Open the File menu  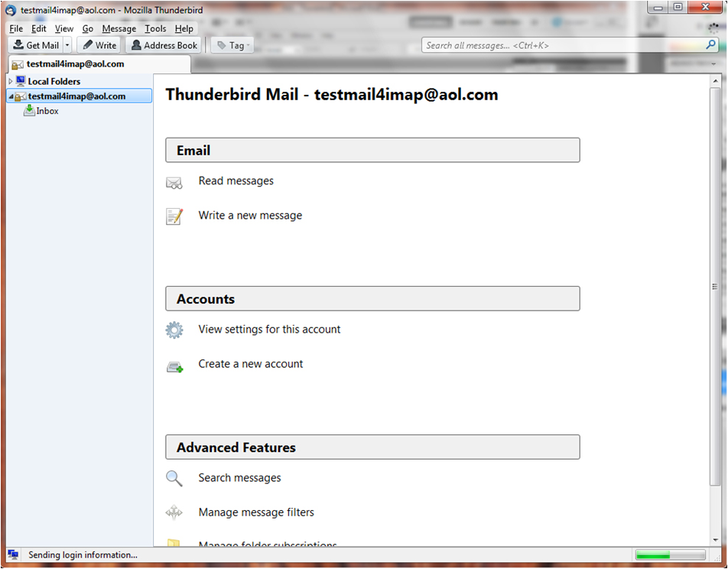[x=16, y=28]
